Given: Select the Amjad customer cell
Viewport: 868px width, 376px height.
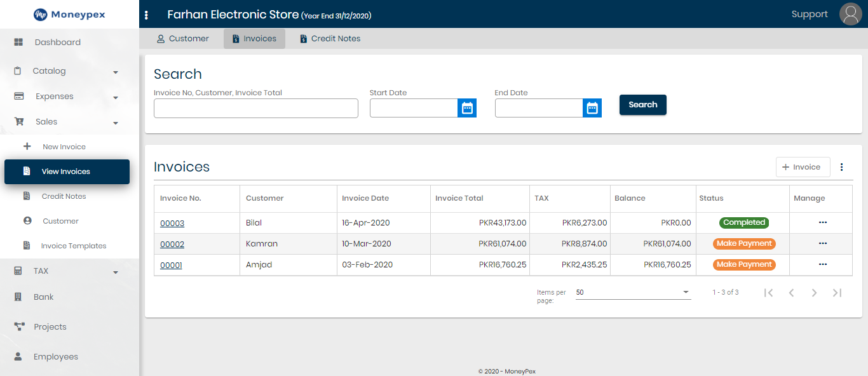Looking at the screenshot, I should 288,265.
